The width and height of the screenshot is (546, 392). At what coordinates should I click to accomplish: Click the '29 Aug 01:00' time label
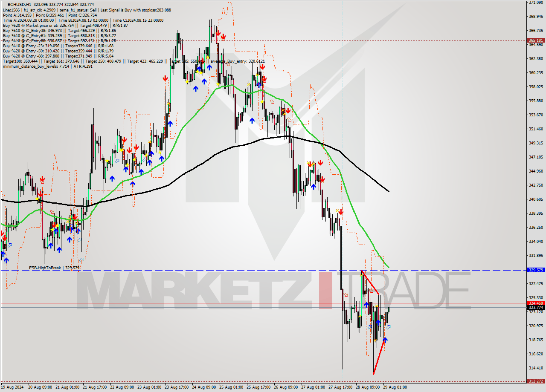(395, 387)
